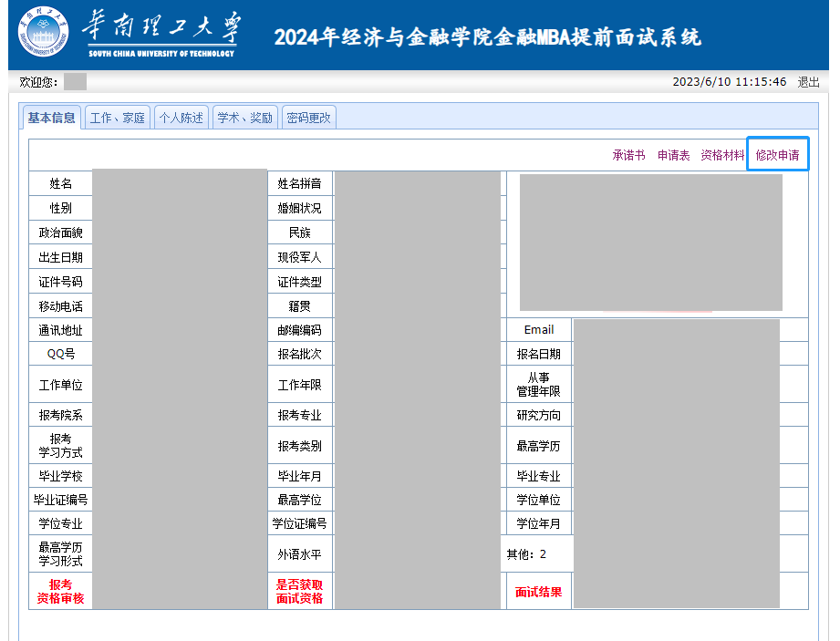Click the red 报考资格审核 label
This screenshot has width=840, height=641.
tap(60, 591)
